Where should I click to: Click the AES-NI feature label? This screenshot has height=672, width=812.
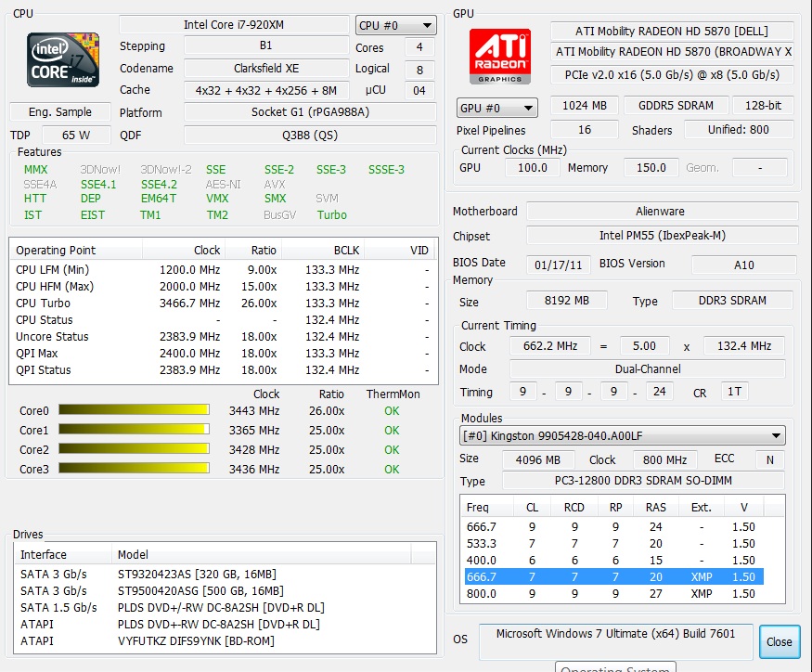point(224,185)
